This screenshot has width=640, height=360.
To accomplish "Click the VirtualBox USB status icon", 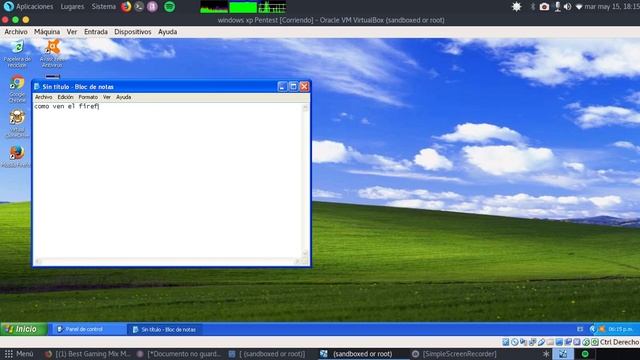I will click(541, 342).
